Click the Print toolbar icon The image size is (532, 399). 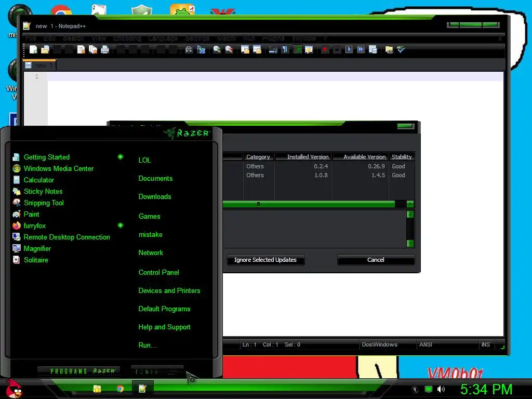point(105,49)
